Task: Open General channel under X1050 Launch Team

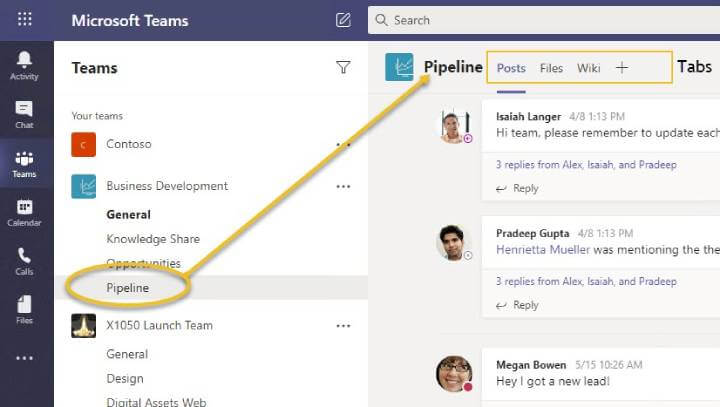Action: 127,354
